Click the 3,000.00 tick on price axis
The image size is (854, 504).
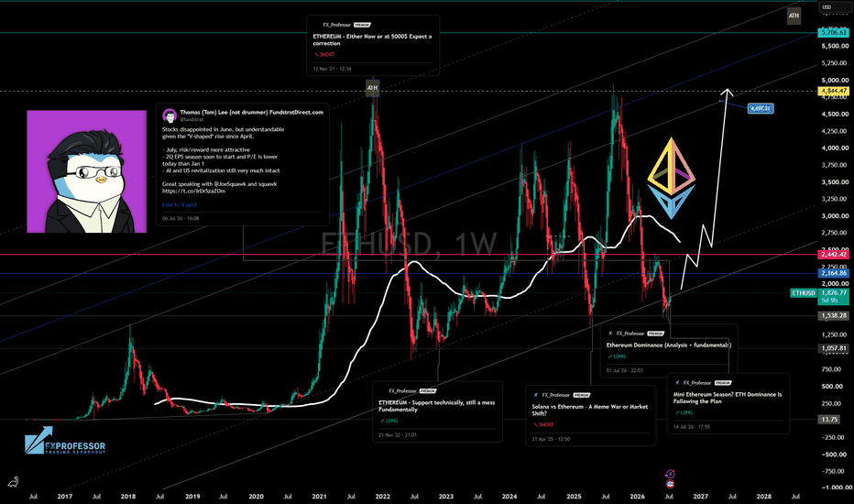point(835,215)
